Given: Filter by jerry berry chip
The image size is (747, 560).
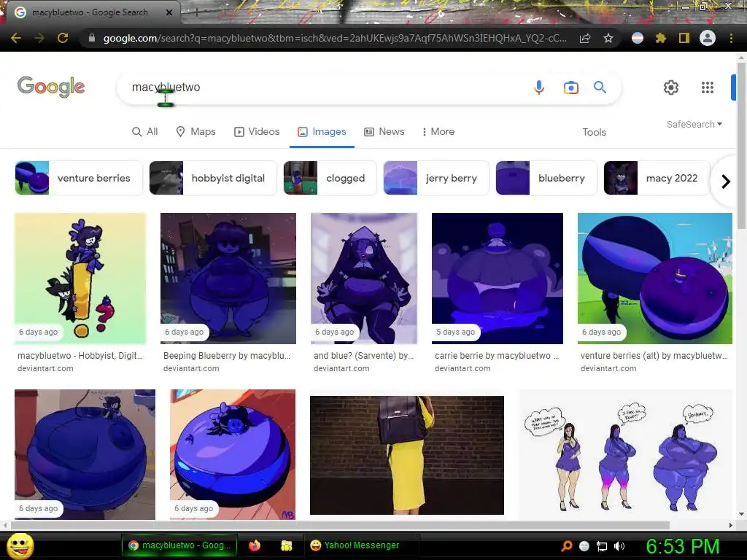Looking at the screenshot, I should [436, 178].
